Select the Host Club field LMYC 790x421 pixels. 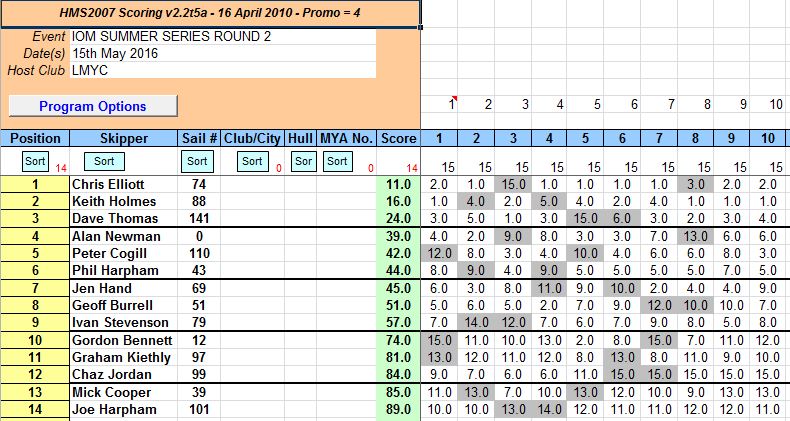click(x=223, y=71)
